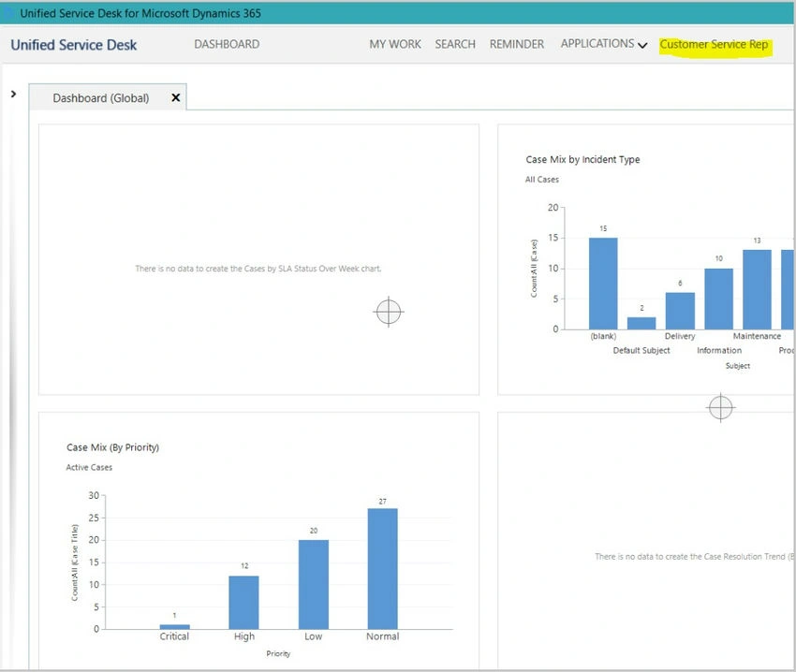Click the Maintenance axis category label
The image size is (796, 672).
pyautogui.click(x=757, y=336)
